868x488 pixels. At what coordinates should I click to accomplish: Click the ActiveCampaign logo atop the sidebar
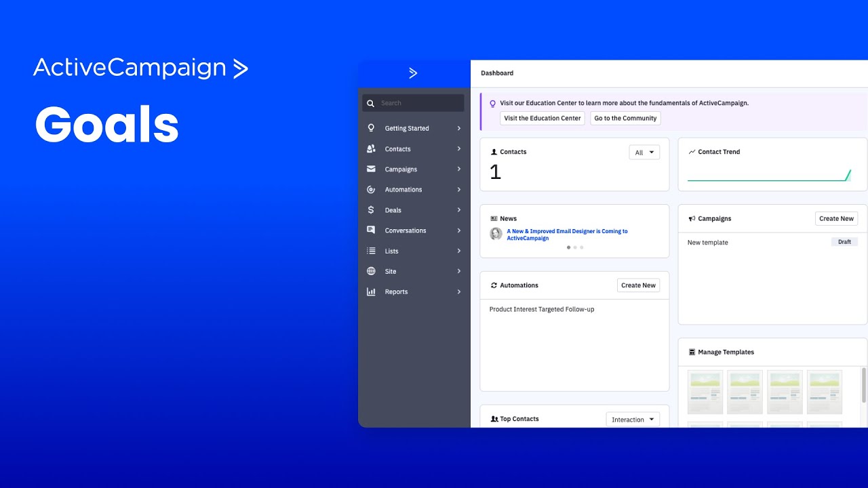point(413,73)
